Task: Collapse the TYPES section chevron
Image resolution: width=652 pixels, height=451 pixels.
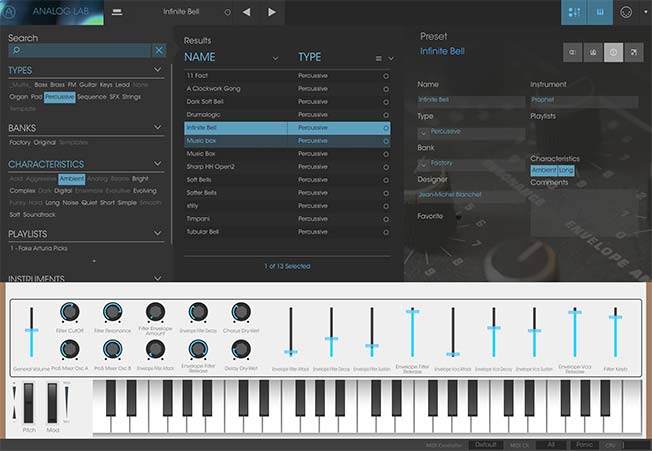Action: [x=158, y=69]
